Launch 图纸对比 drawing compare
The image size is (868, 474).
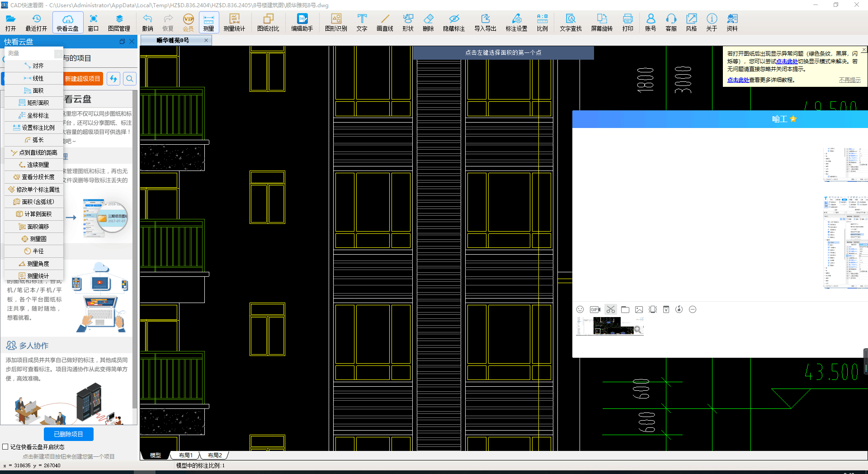click(x=268, y=22)
